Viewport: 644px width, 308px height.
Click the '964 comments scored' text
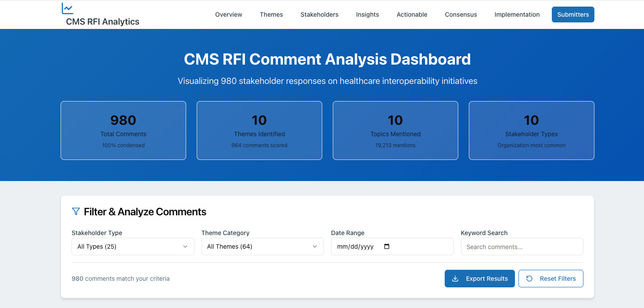[259, 145]
